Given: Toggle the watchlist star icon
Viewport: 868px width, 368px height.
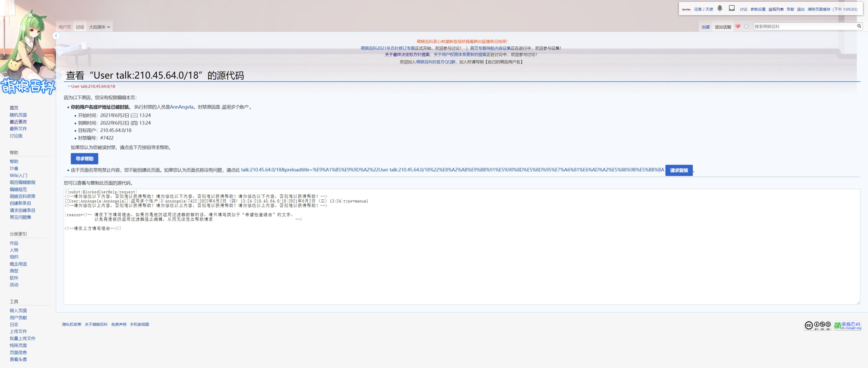Looking at the screenshot, I should click(746, 26).
